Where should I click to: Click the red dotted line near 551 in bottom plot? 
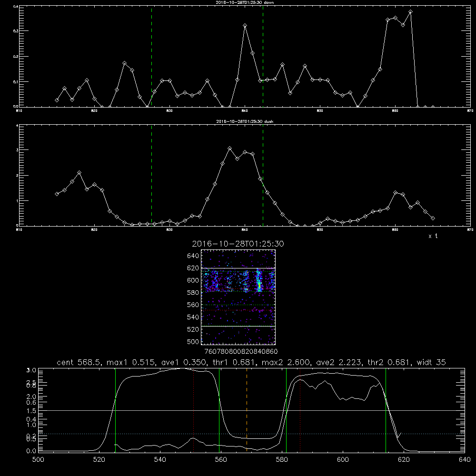point(194,410)
